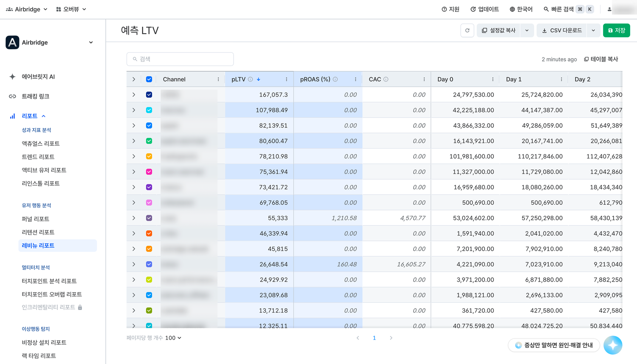Image resolution: width=637 pixels, height=364 pixels.
Task: Go to previous page arrow
Action: coord(358,338)
